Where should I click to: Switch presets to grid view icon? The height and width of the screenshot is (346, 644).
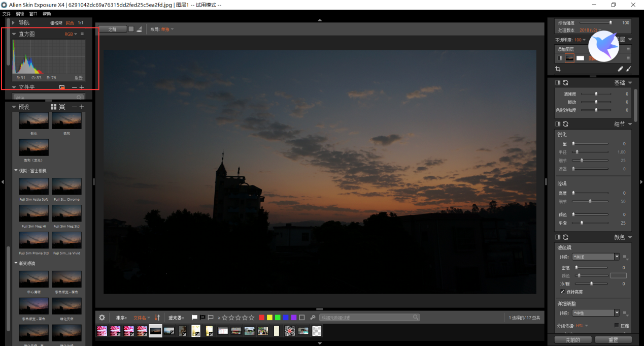pos(54,107)
